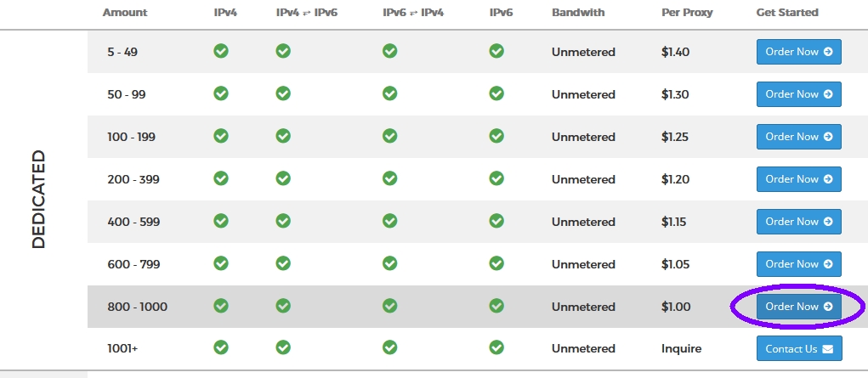This screenshot has height=378, width=868.
Task: Select the 800 - 1000 amount label
Action: [137, 307]
